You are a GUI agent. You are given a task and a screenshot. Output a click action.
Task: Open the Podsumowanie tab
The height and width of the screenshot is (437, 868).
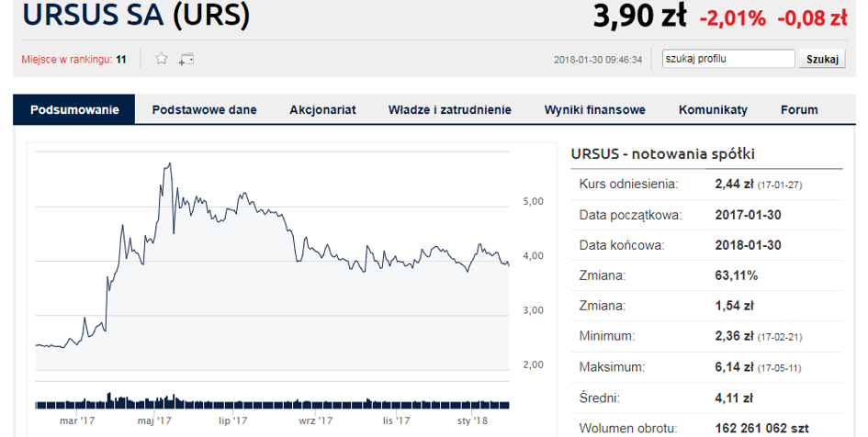pos(74,109)
